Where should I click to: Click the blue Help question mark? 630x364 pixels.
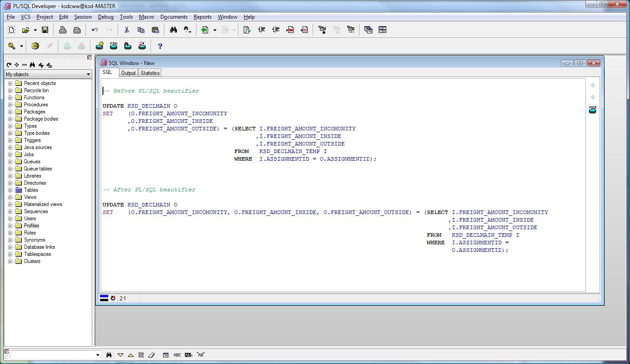coord(160,46)
